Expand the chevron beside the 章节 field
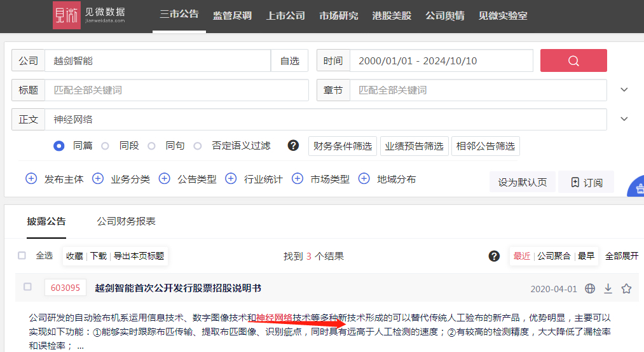Viewport: 644px width, 352px height. pos(624,90)
